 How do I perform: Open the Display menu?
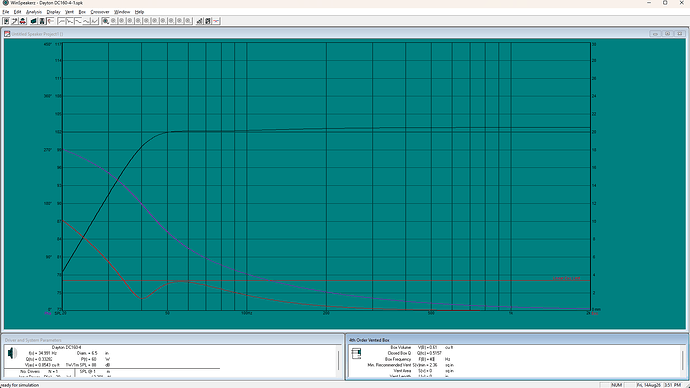pyautogui.click(x=53, y=12)
